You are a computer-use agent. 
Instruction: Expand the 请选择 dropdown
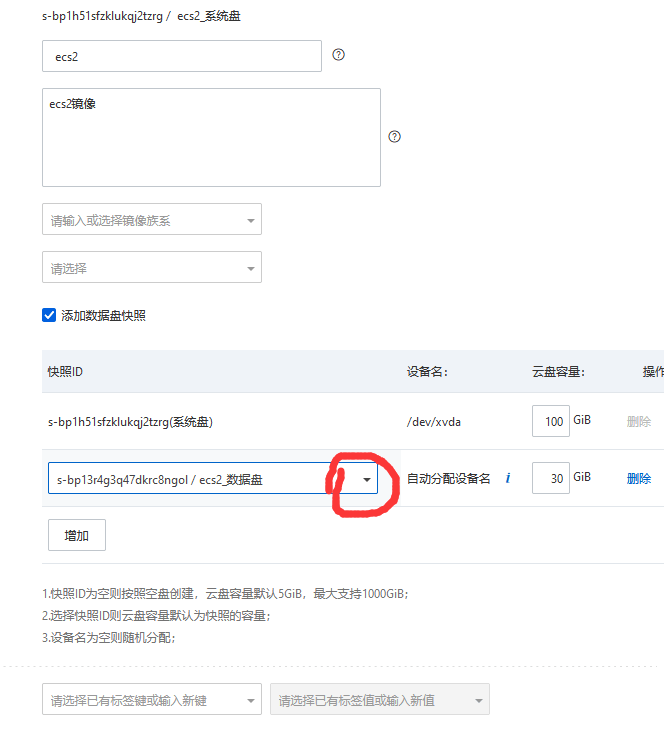[x=151, y=268]
